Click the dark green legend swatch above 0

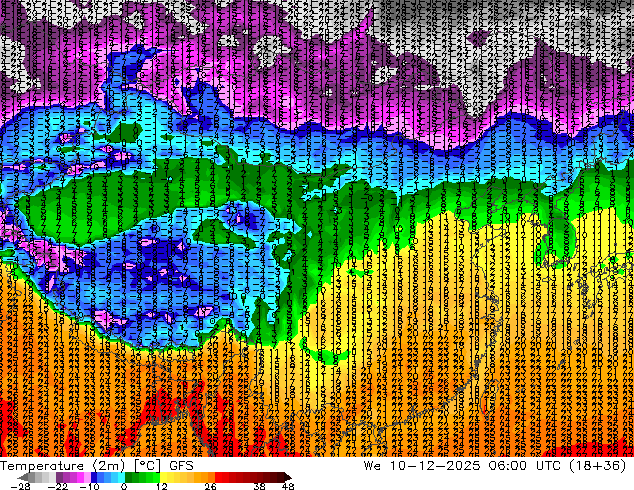128,477
